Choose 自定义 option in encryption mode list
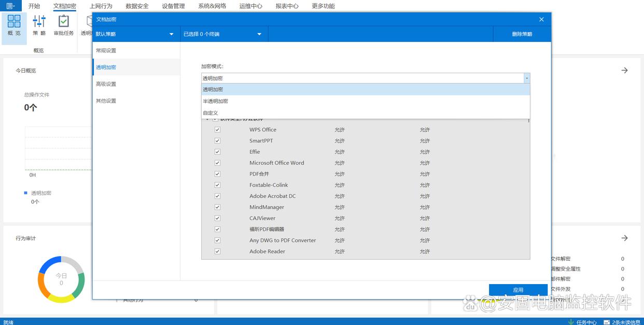644x325 pixels. coord(211,112)
